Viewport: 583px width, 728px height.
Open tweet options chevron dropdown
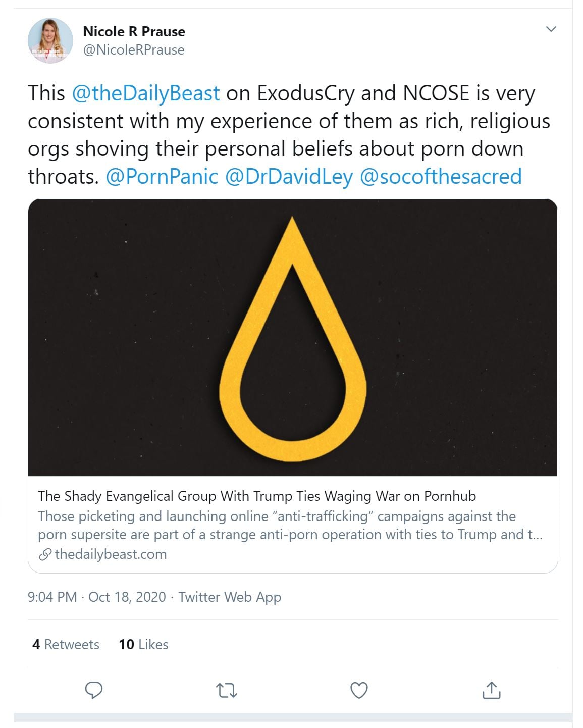click(551, 29)
